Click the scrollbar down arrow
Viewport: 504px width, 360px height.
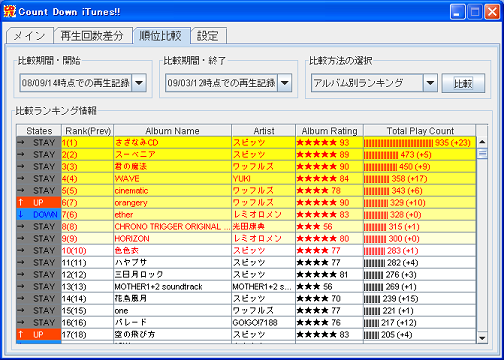click(x=482, y=338)
